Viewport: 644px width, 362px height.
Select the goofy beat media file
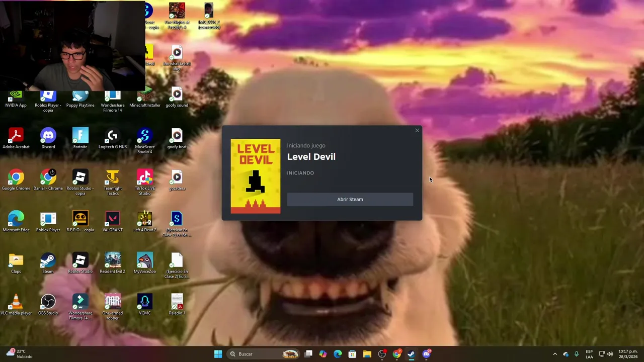(177, 139)
